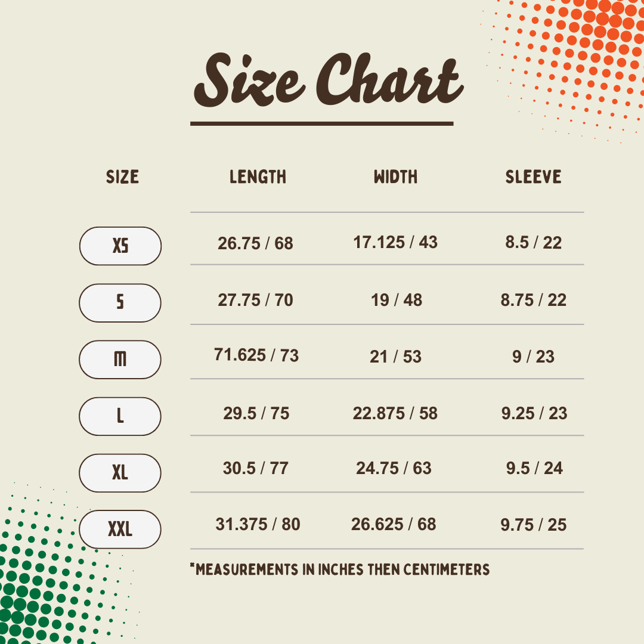Click the XS size pill
This screenshot has width=644, height=644.
[x=120, y=246]
